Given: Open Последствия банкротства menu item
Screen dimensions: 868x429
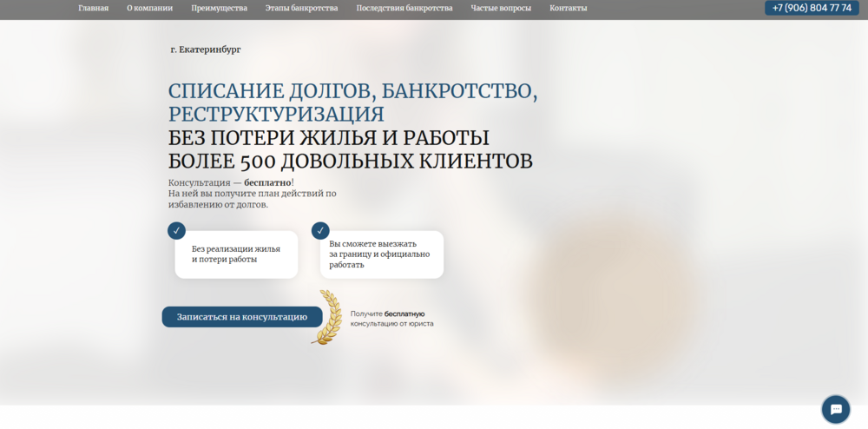Looking at the screenshot, I should pyautogui.click(x=404, y=8).
